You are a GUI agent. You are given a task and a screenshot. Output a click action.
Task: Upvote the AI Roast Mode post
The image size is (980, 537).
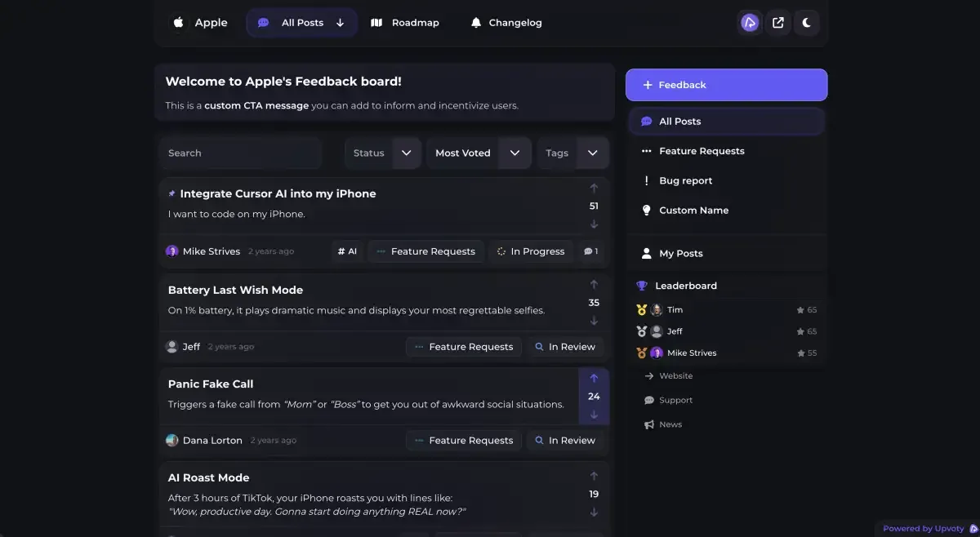[x=594, y=476]
